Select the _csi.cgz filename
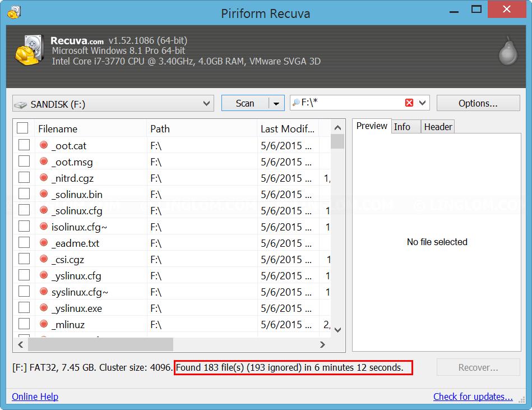Screen dimensions: 532x410 (x=68, y=260)
